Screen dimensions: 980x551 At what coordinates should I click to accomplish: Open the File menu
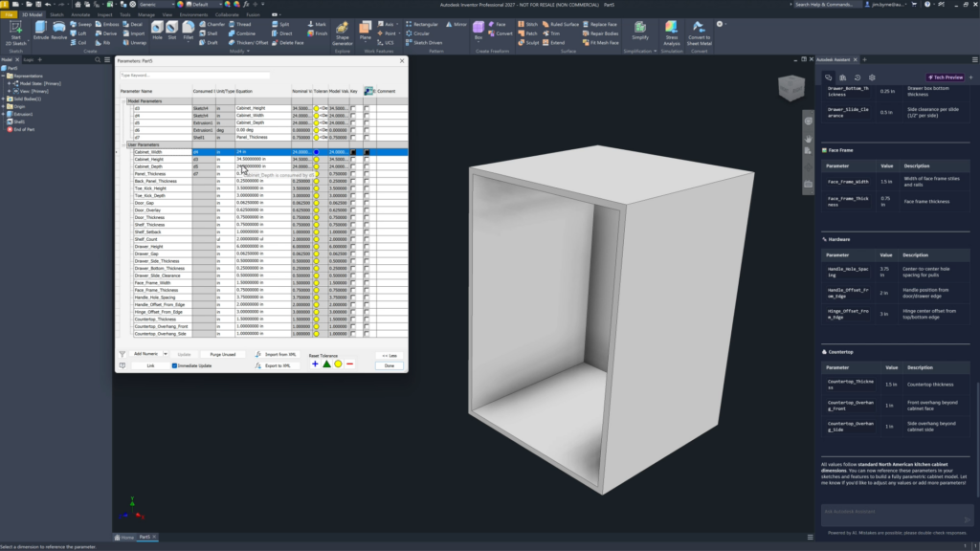coord(9,14)
